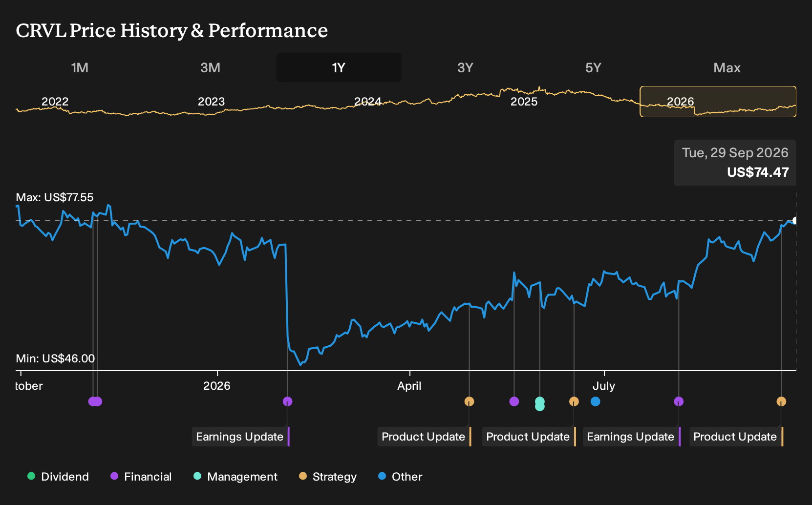Viewport: 812px width, 505px height.
Task: Click the teal Management event dots
Action: pyautogui.click(x=540, y=404)
